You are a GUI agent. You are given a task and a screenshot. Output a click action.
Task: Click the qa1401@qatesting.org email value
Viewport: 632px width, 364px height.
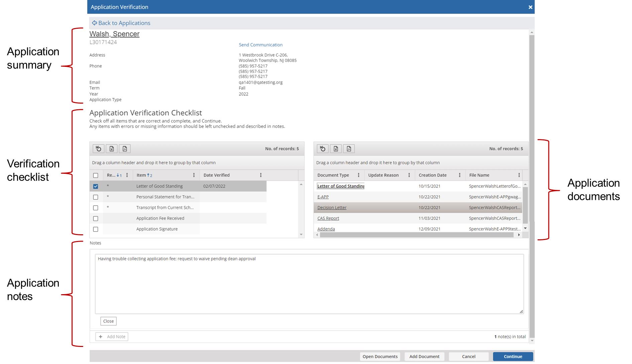click(x=260, y=82)
